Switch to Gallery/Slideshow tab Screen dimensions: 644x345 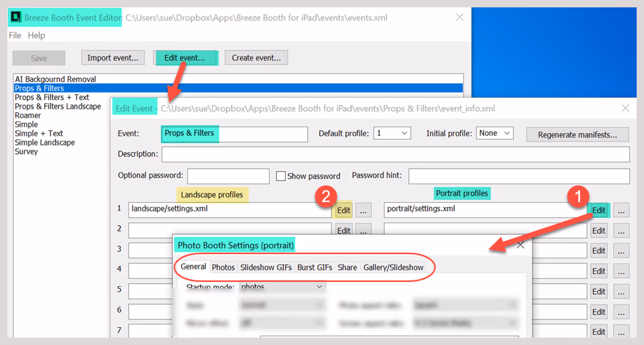coord(393,267)
